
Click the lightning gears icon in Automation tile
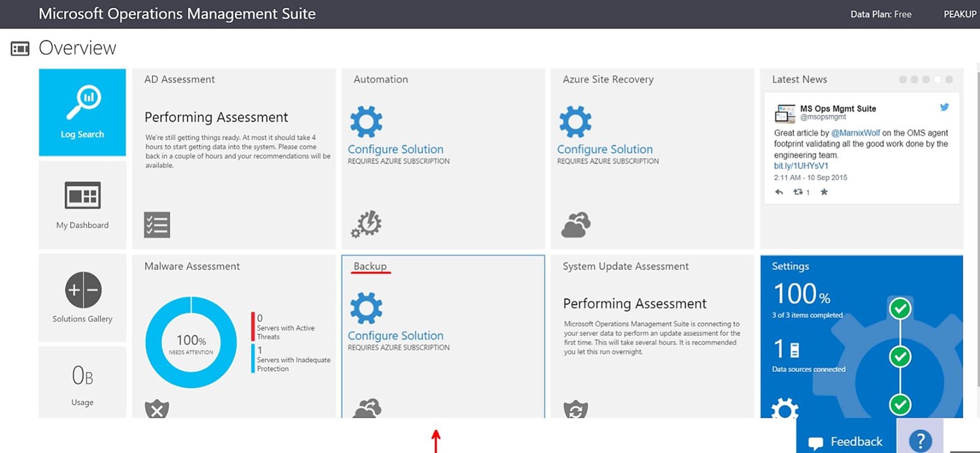coord(366,224)
